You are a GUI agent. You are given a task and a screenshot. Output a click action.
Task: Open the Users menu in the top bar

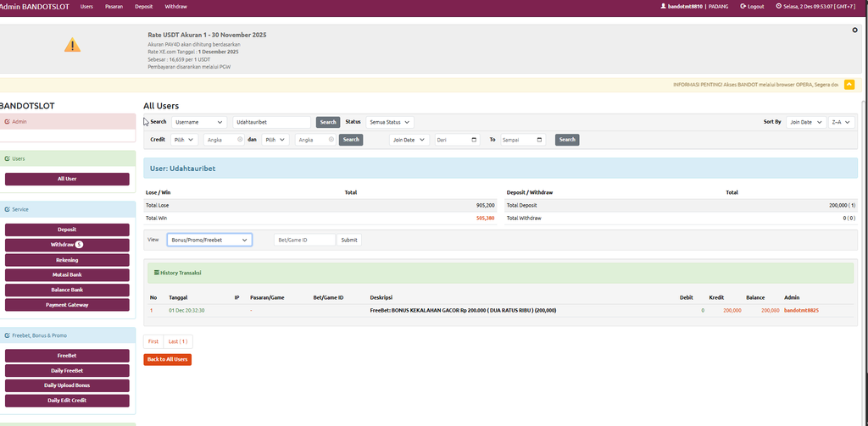click(x=86, y=7)
